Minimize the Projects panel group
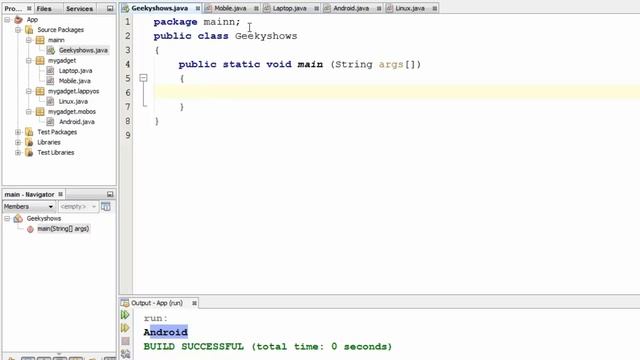The image size is (640, 360). (x=110, y=8)
